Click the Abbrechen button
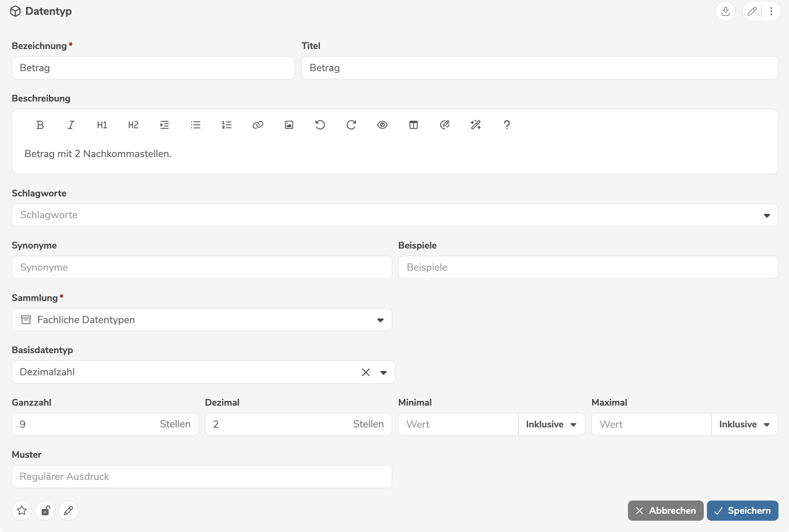The height and width of the screenshot is (532, 789). (665, 511)
